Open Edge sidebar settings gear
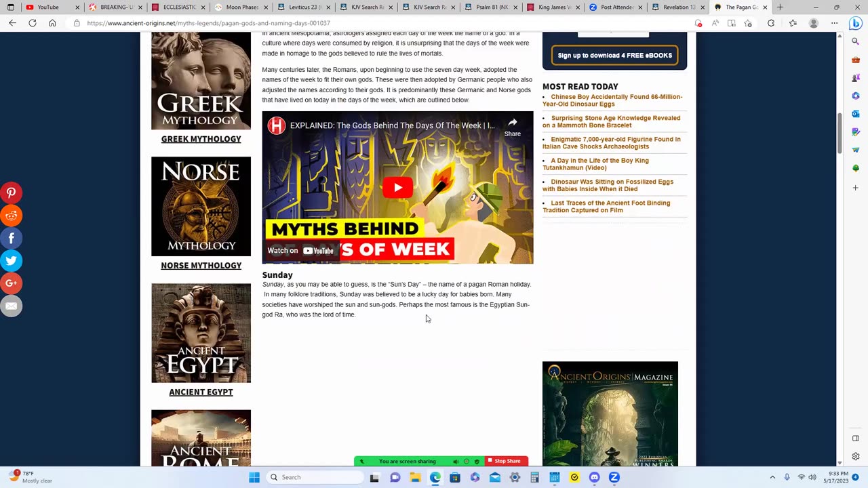The image size is (868, 488). 856,456
